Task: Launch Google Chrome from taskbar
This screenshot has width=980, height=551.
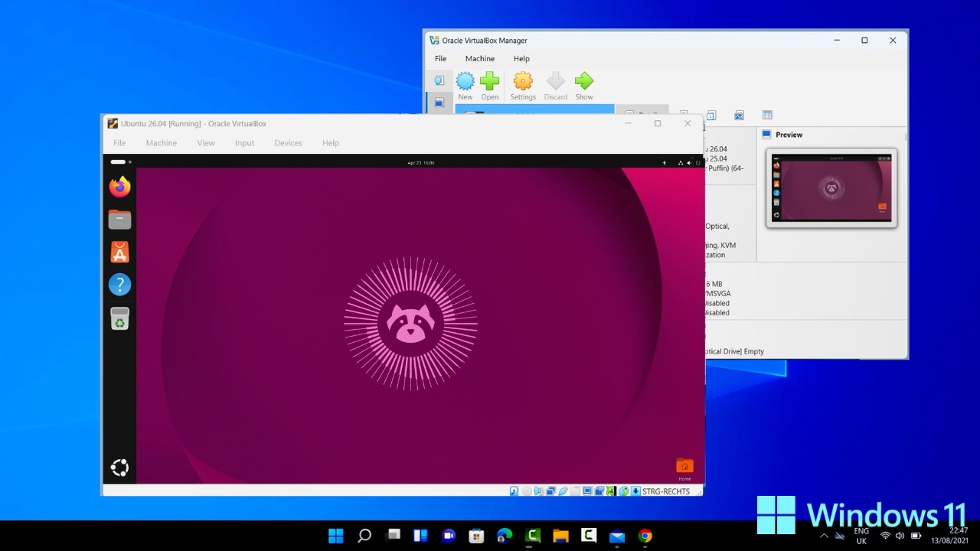Action: pyautogui.click(x=645, y=536)
